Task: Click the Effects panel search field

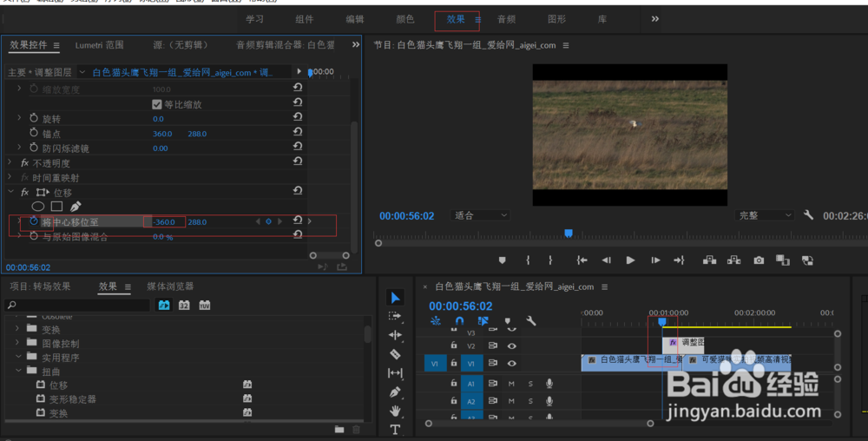Action: tap(77, 305)
